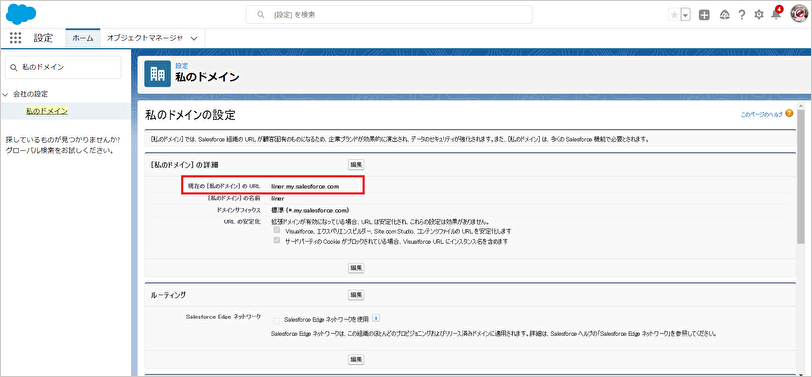Click 編集 below the Salesforce Edge description
The width and height of the screenshot is (812, 377).
coord(356,359)
